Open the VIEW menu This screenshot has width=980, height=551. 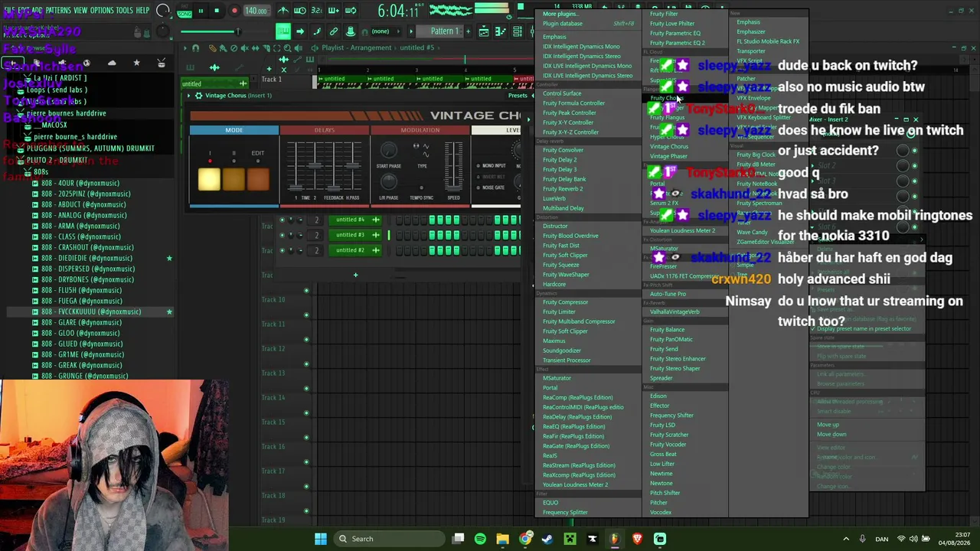[x=80, y=10]
